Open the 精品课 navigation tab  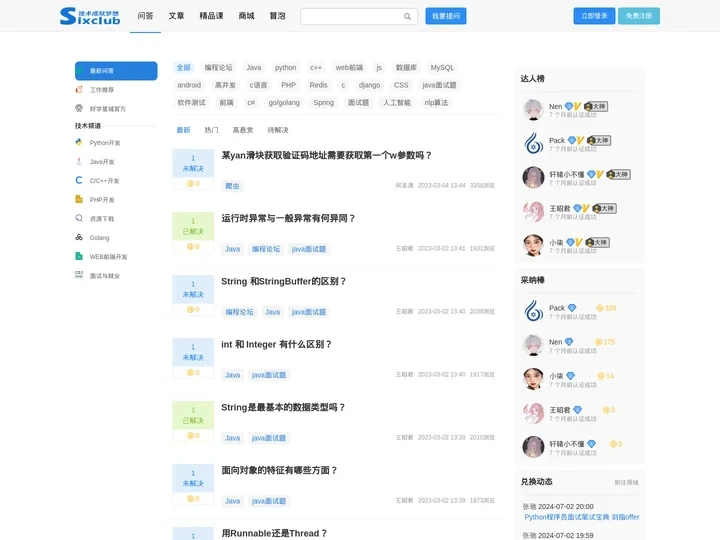[x=211, y=16]
